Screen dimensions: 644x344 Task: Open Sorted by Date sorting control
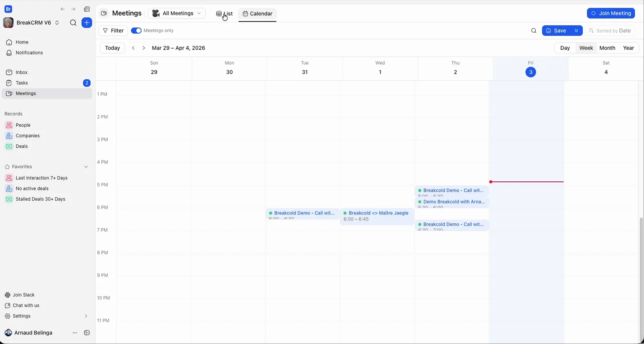pyautogui.click(x=610, y=31)
